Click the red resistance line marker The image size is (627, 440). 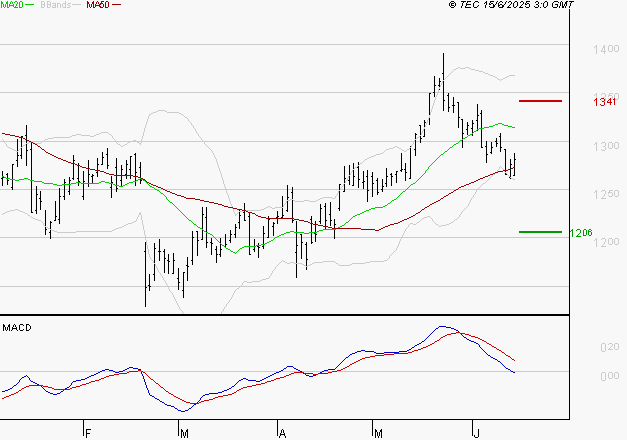coord(540,101)
